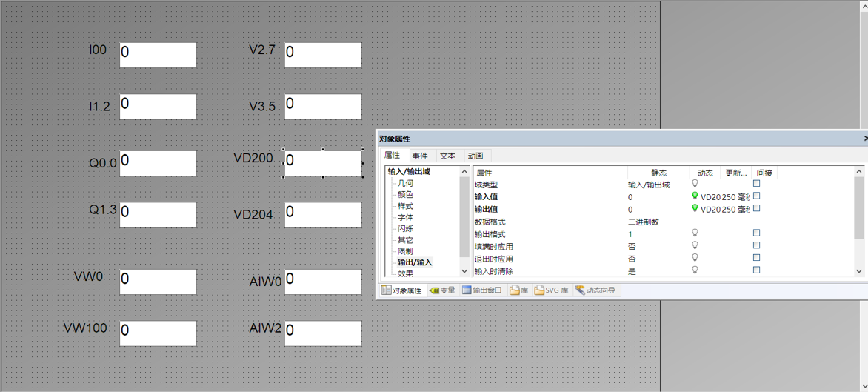
Task: Toggle the 间接 checkbox for 输入时清除
Action: point(756,270)
